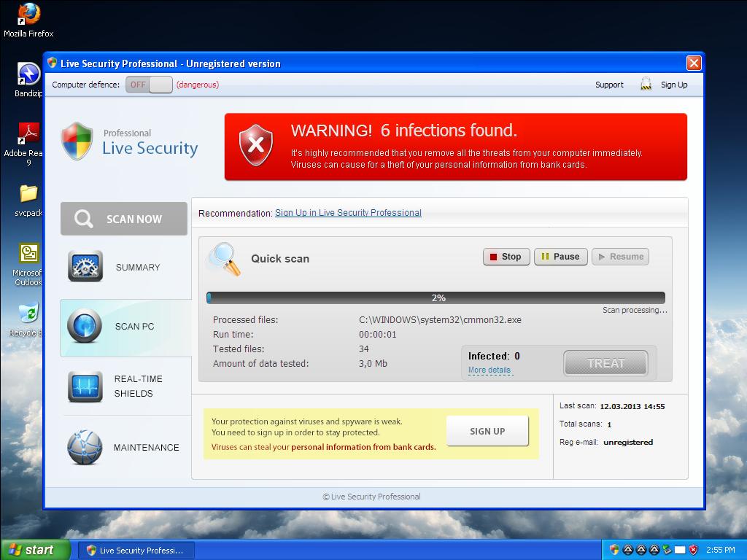Open the Support menu item

click(609, 85)
